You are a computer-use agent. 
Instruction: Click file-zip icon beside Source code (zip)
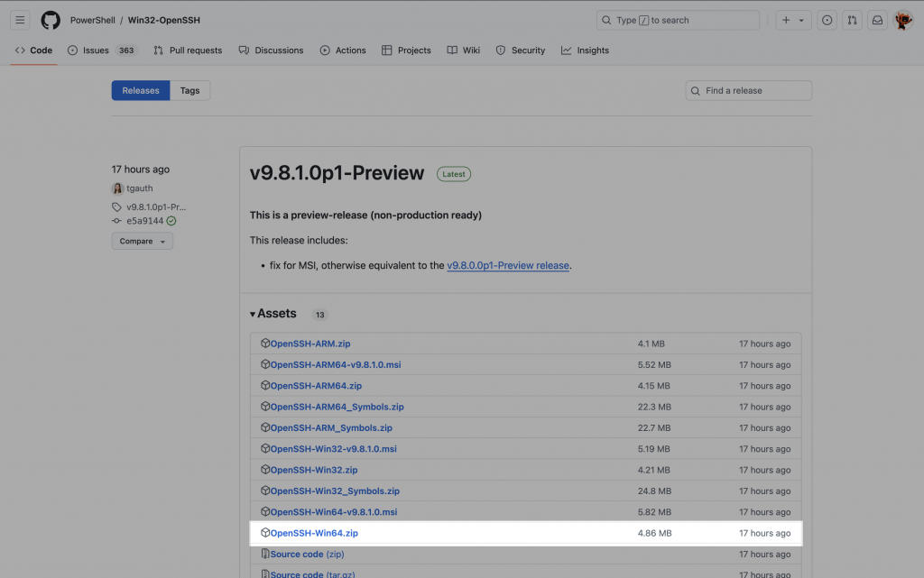[265, 554]
